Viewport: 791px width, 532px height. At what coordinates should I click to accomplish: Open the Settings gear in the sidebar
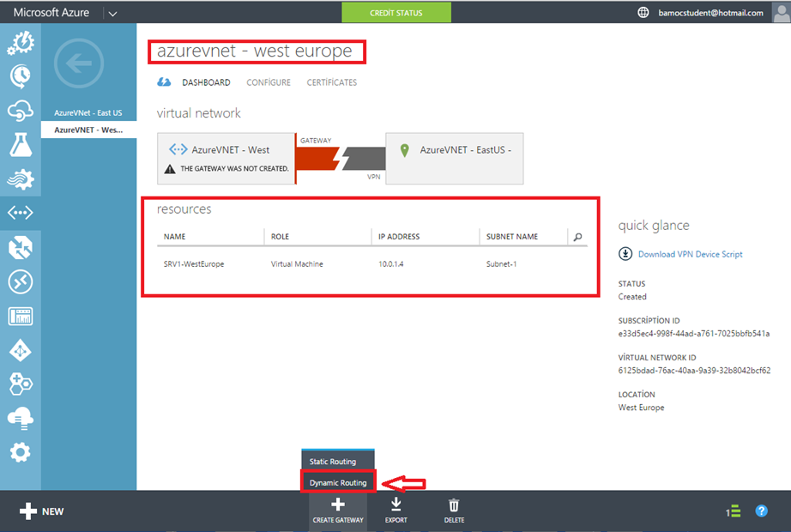pos(21,452)
